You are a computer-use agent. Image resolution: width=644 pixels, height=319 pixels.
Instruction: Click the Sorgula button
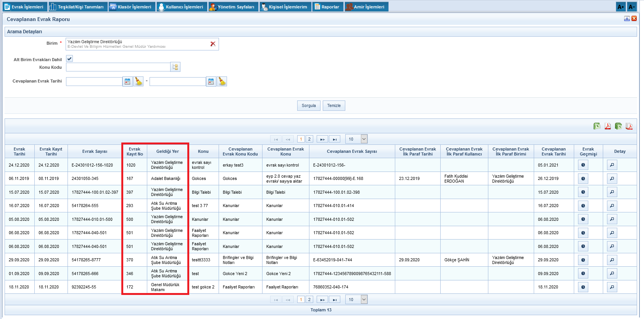tap(309, 106)
